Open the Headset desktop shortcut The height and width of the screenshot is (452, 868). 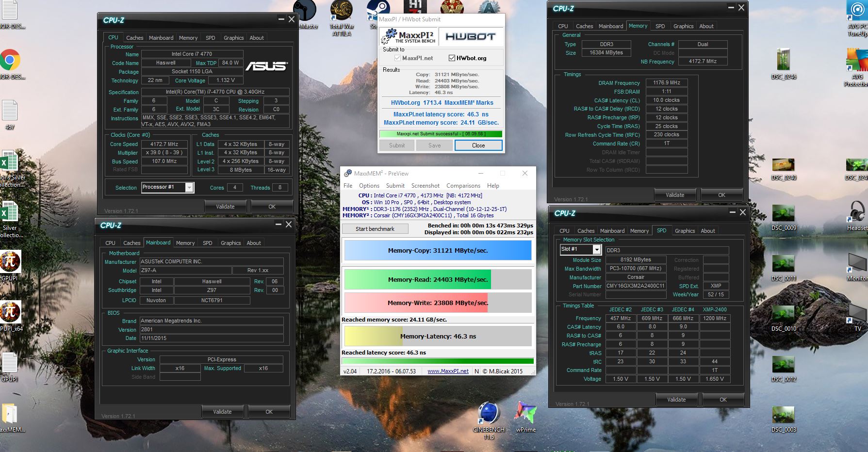coord(858,216)
